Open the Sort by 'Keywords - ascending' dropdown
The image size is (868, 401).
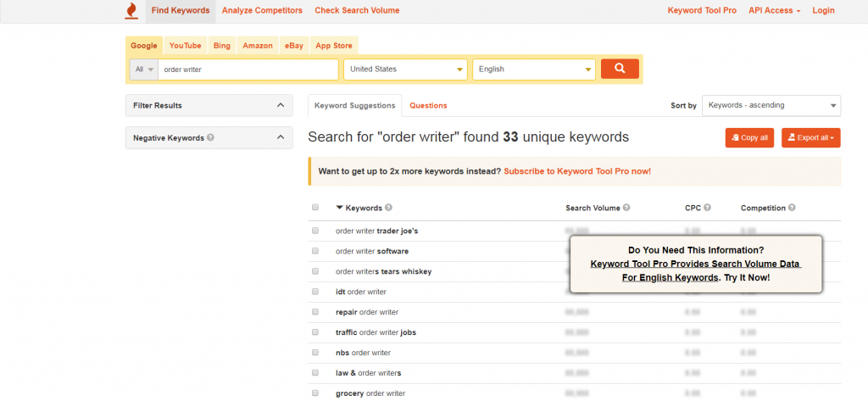pyautogui.click(x=771, y=105)
